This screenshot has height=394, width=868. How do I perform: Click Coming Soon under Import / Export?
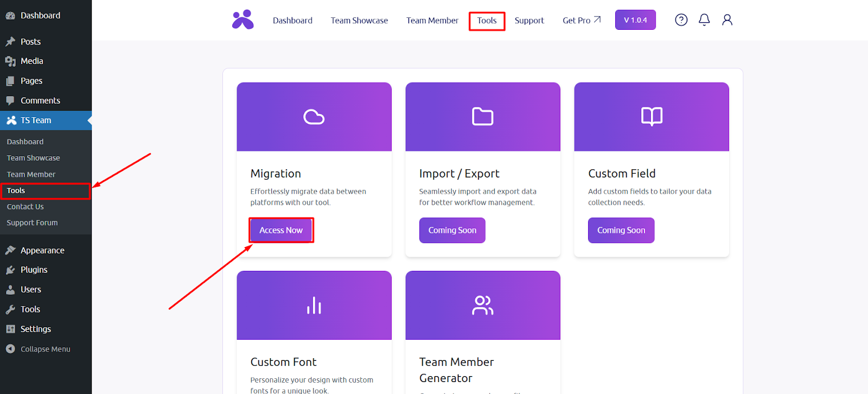(x=452, y=230)
